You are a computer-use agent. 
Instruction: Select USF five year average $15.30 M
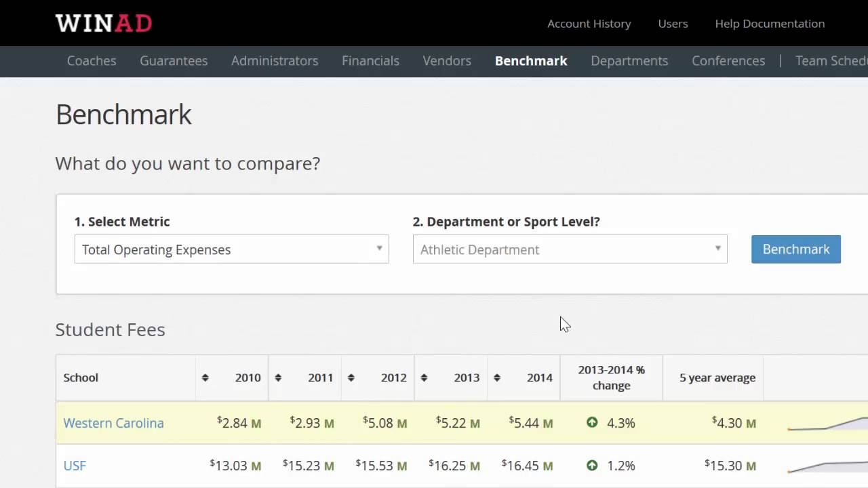(730, 466)
